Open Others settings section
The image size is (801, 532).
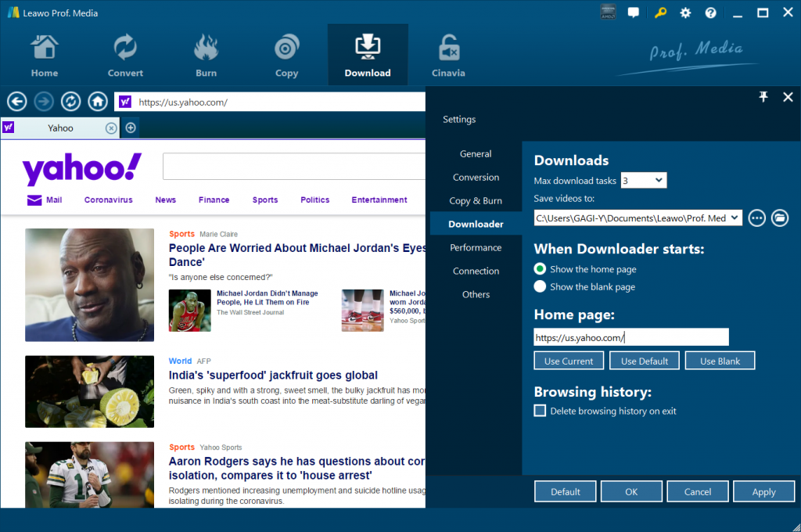[476, 294]
